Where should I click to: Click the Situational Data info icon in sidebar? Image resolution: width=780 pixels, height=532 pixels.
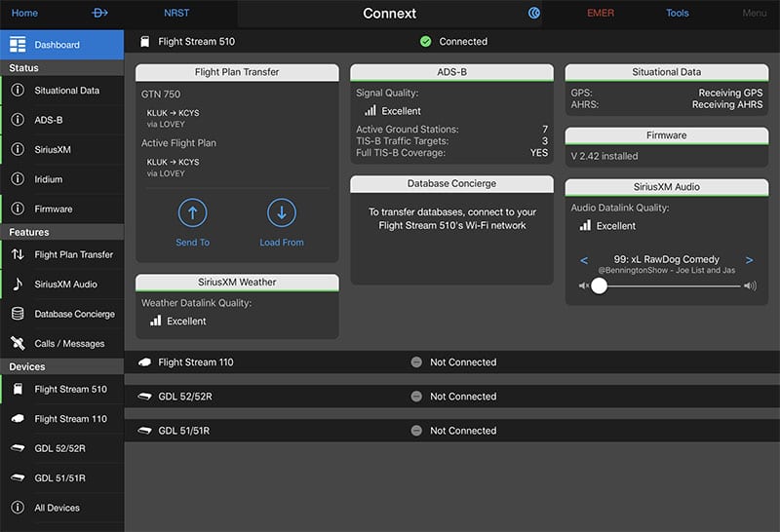tap(18, 90)
